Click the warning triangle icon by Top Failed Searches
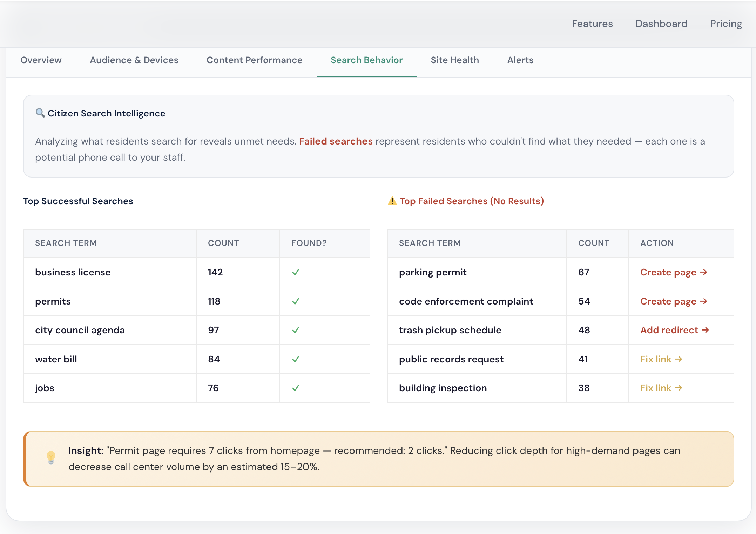This screenshot has width=756, height=534. (x=392, y=201)
